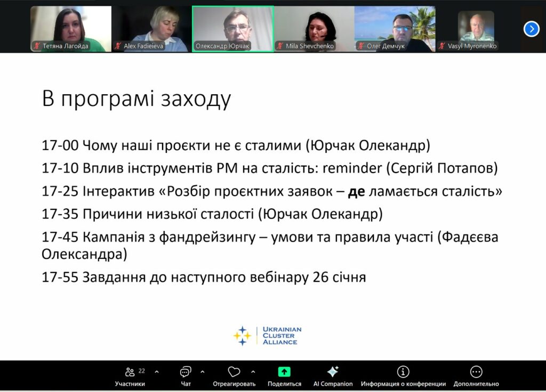Open the Чат chat panel
The height and width of the screenshot is (392, 546).
[x=186, y=372]
